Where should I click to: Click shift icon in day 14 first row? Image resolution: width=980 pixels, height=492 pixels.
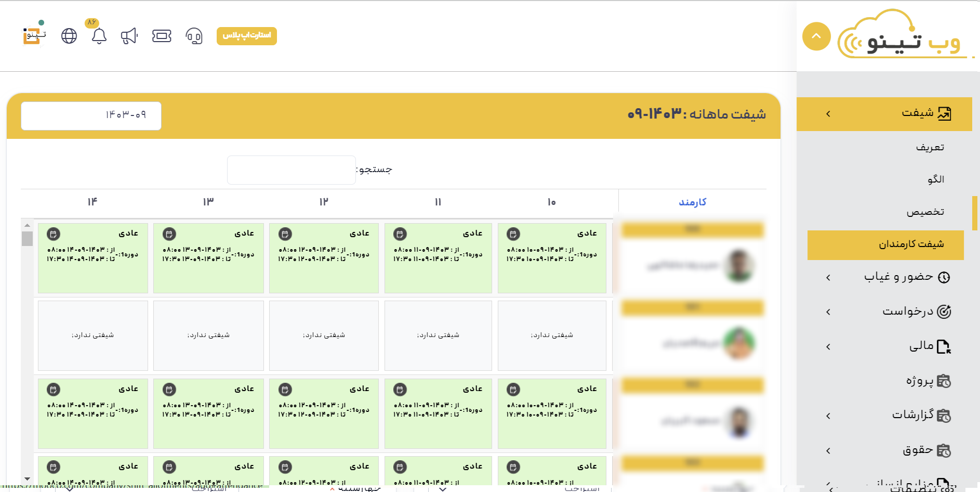pyautogui.click(x=54, y=234)
